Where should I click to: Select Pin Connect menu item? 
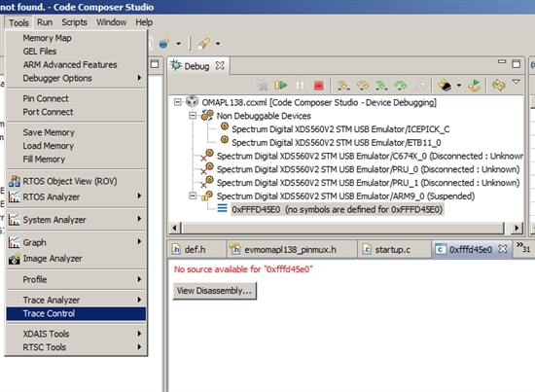point(76,98)
